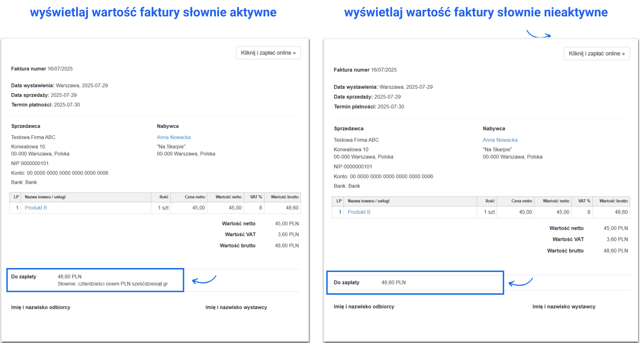
Task: Click 'Wartość netto 45,00 PLN' summary on left invoice
Action: [x=262, y=223]
